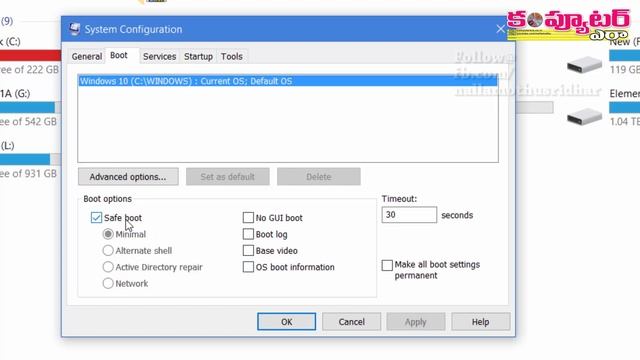Choose the Alternate shell option
The height and width of the screenshot is (360, 640).
coord(108,250)
